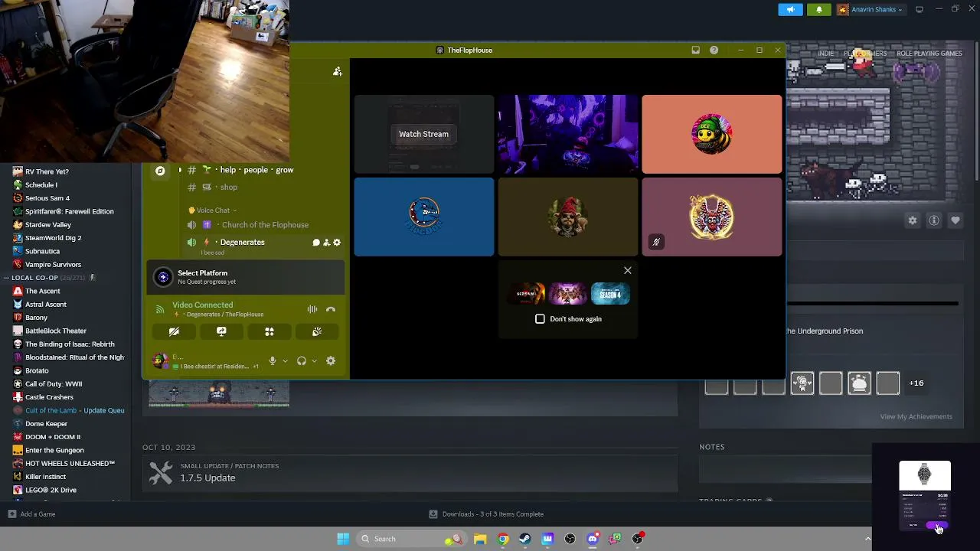Open the 1.7.5 Update patch notes
980x551 pixels.
[x=410, y=473]
